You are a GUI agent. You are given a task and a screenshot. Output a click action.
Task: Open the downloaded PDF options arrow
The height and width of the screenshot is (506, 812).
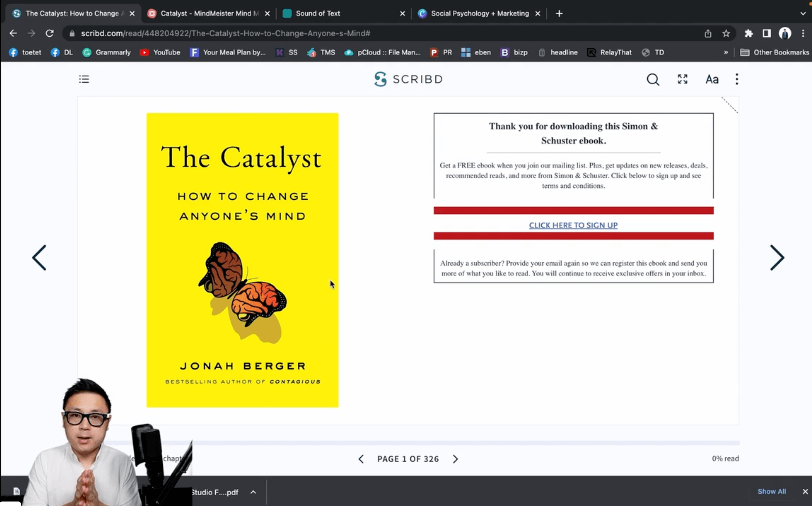pyautogui.click(x=253, y=492)
